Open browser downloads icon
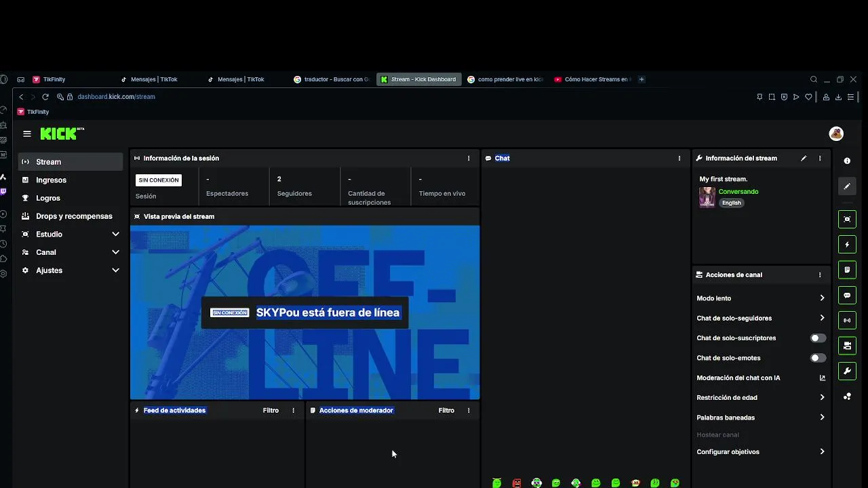The image size is (868, 488). coord(838,97)
